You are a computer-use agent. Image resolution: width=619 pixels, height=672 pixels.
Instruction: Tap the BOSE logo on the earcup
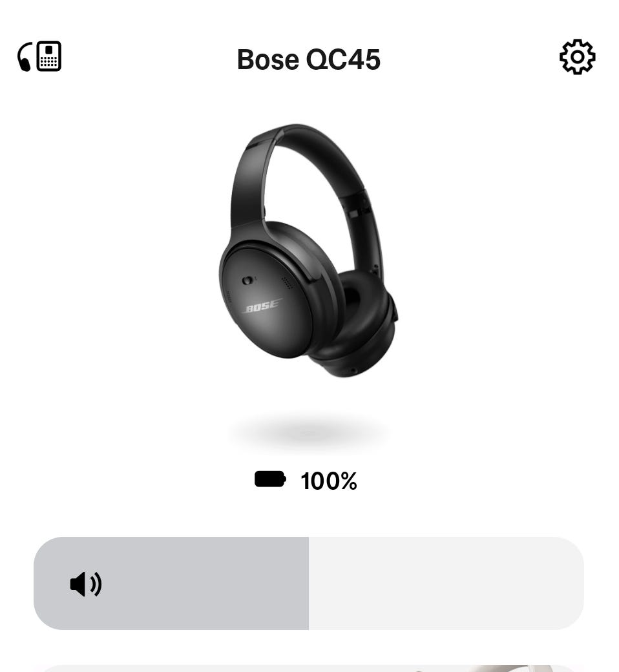[x=262, y=306]
